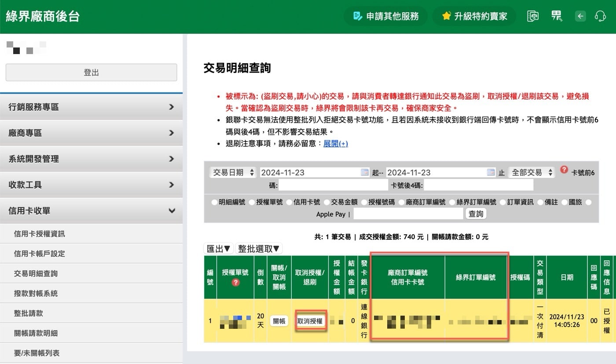The image size is (616, 364).
Task: Open the 匯出▼ export dropdown
Action: [x=219, y=249]
